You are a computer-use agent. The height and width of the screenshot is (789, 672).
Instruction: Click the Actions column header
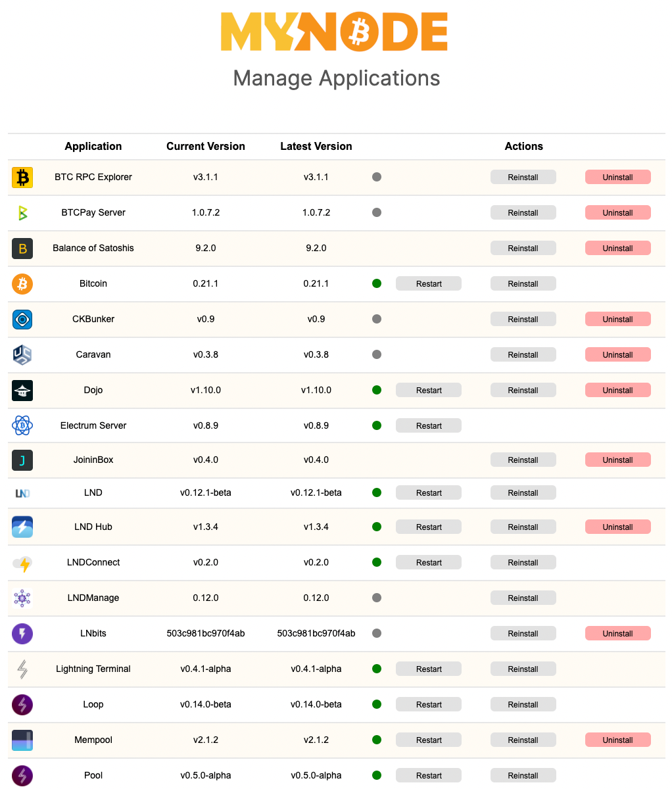click(524, 147)
